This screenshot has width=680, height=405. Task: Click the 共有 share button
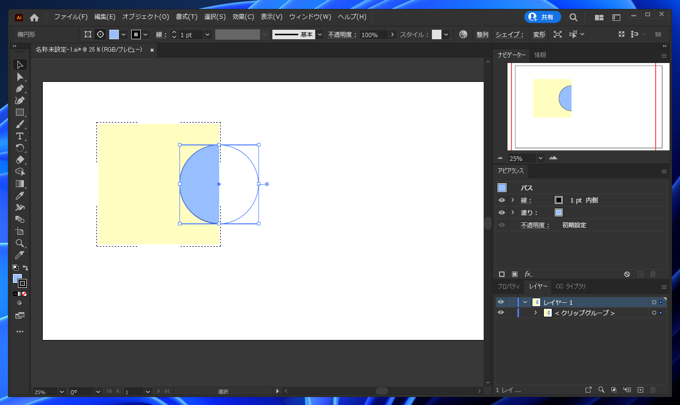click(x=543, y=17)
